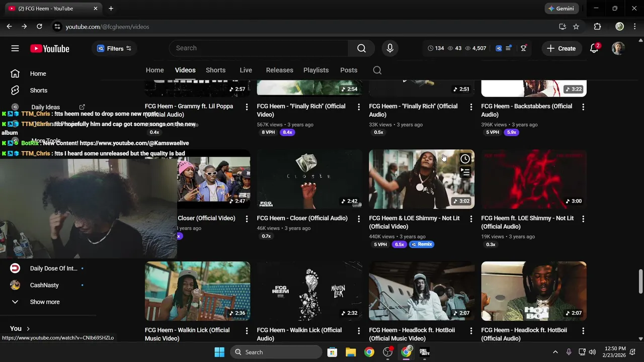
Task: Click the vidIQ logo icon in toolbar
Action: pos(499,48)
